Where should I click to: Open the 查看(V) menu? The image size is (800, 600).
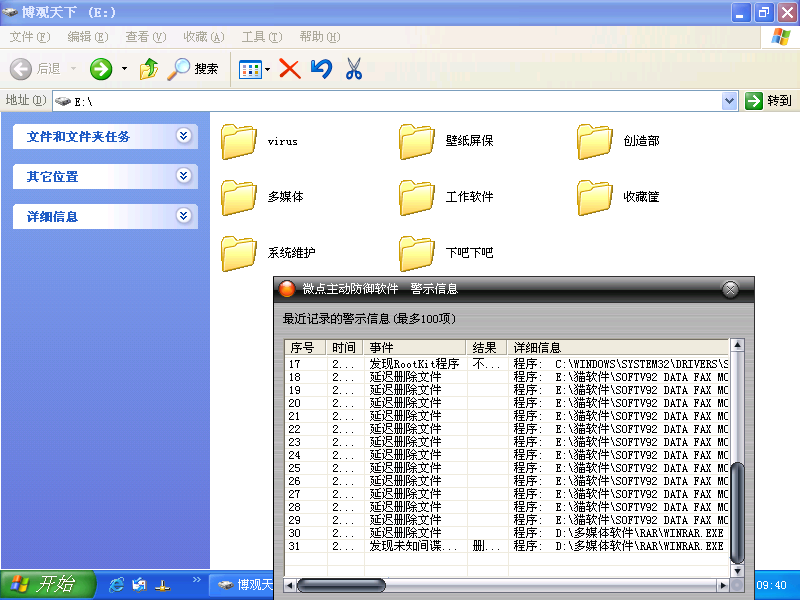coord(146,37)
